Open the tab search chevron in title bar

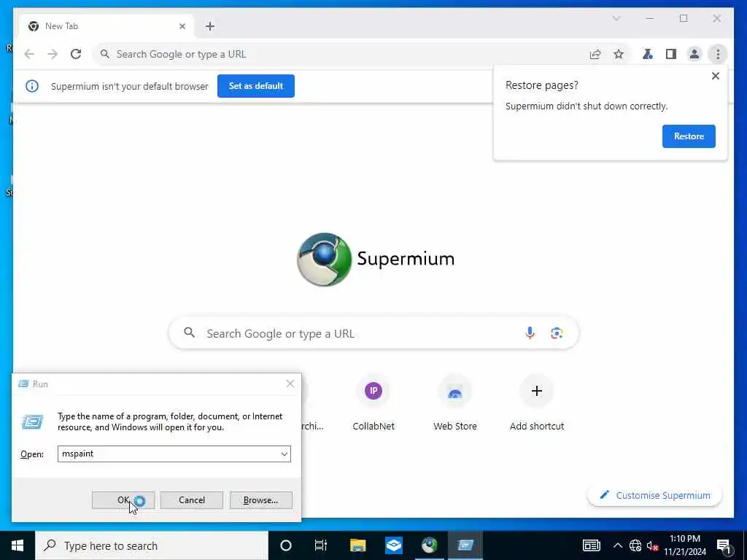[616, 18]
